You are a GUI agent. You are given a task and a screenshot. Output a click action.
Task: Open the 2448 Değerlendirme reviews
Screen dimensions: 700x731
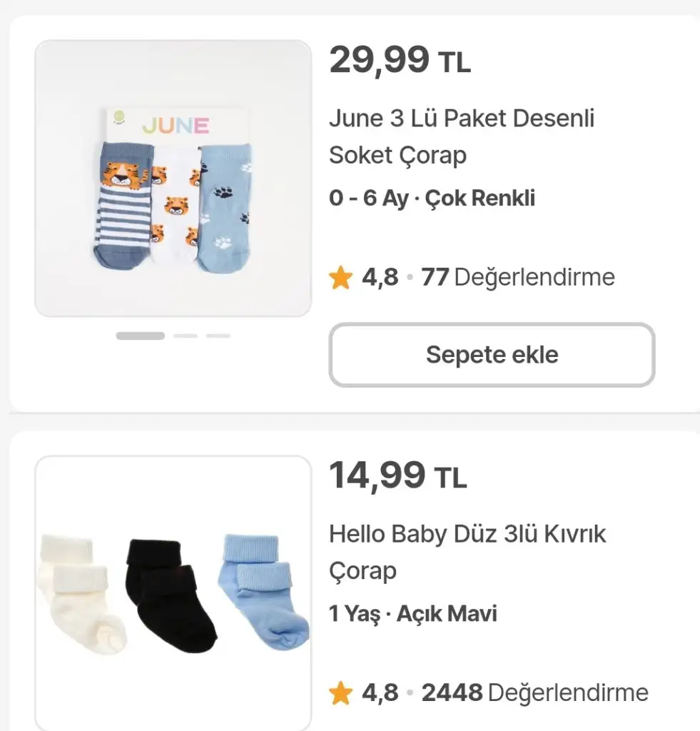(x=534, y=692)
